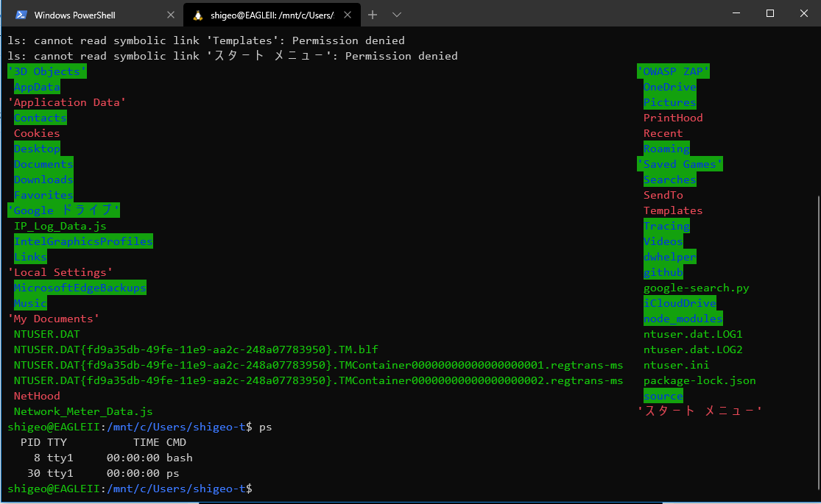Click the 'Local Settings' entry
This screenshot has height=504, width=821.
60,272
